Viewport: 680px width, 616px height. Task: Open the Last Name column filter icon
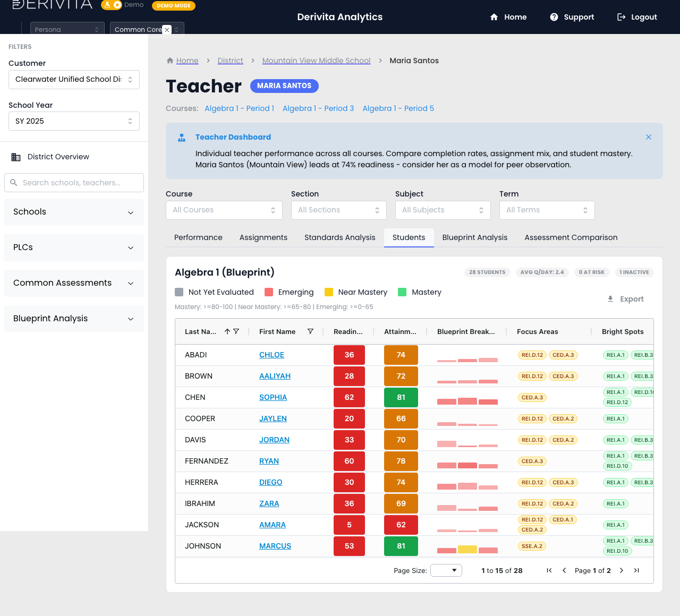pyautogui.click(x=236, y=331)
